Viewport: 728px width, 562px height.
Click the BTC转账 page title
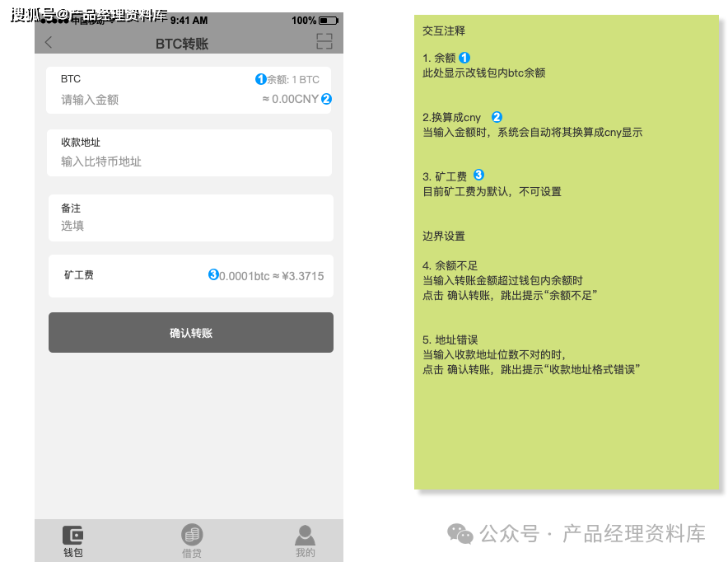[182, 44]
